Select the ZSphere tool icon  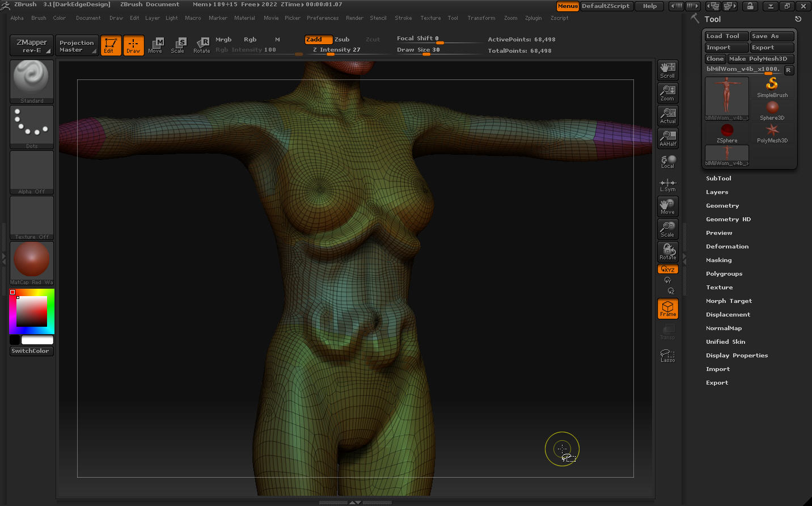[727, 133]
